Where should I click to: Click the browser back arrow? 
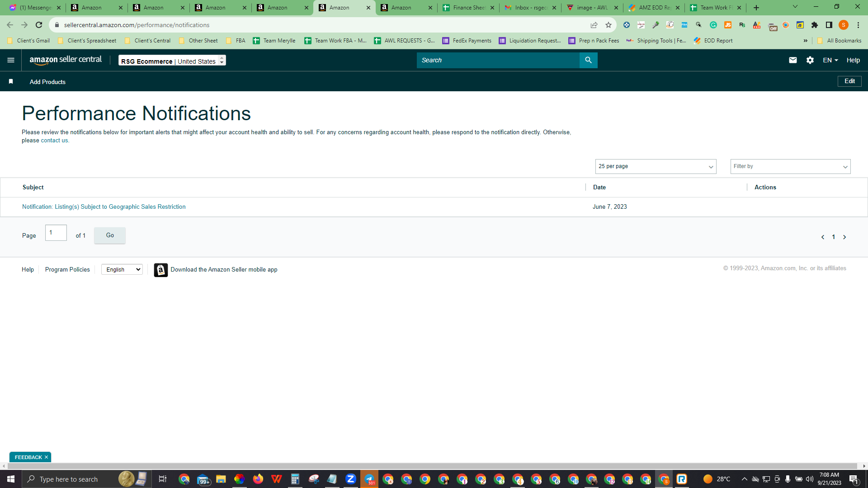[10, 25]
